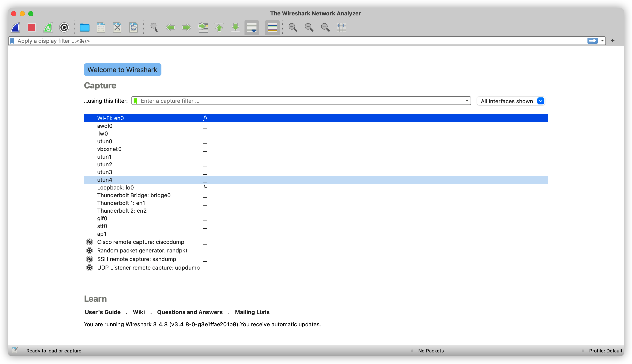The width and height of the screenshot is (632, 364).
Task: Select the Wi-Fi: en0 interface
Action: tap(316, 118)
